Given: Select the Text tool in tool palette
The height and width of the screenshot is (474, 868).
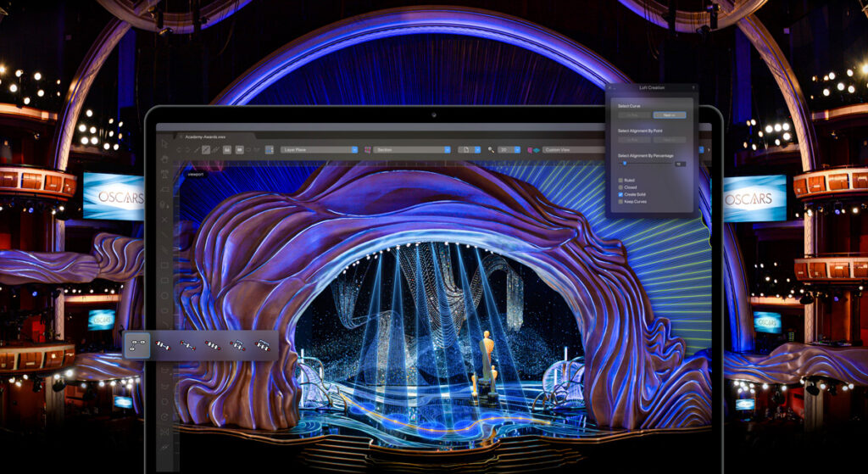Looking at the screenshot, I should tap(164, 174).
